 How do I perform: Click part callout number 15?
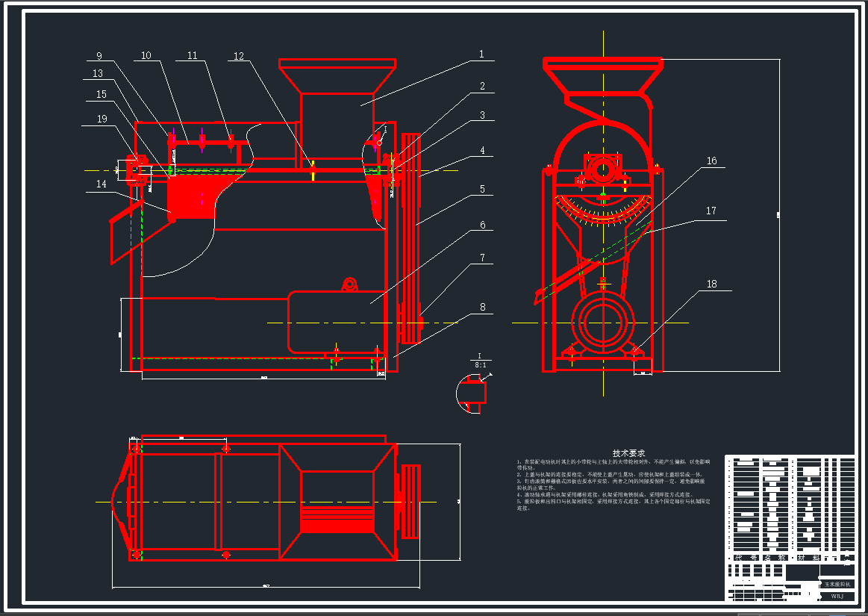tap(102, 94)
